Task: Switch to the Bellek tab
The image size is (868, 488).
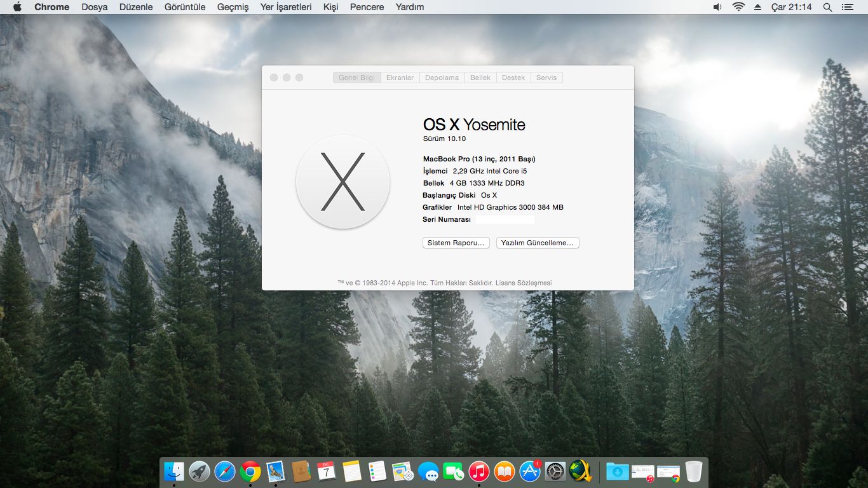Action: (480, 78)
